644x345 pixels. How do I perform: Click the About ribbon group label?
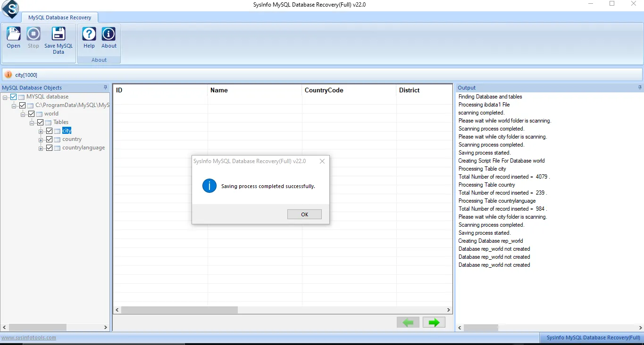tap(99, 60)
